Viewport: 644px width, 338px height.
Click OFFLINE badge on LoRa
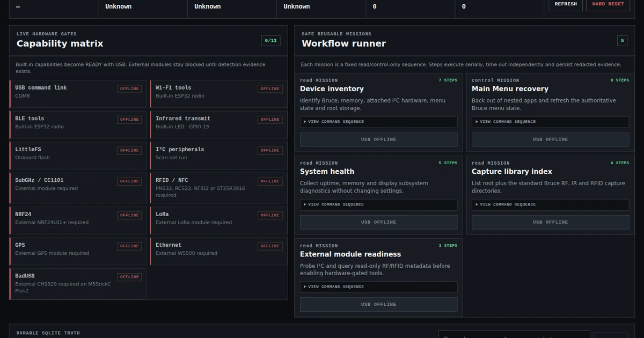270,215
